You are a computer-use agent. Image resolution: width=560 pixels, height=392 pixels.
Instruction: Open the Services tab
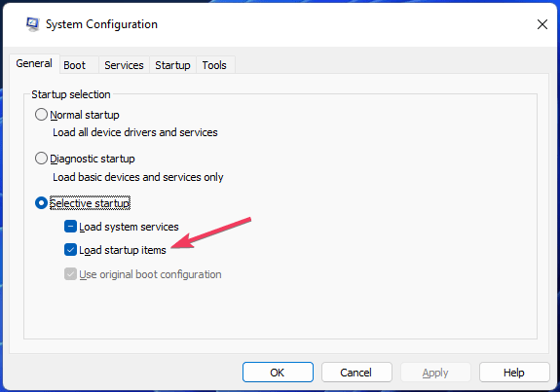tap(124, 65)
